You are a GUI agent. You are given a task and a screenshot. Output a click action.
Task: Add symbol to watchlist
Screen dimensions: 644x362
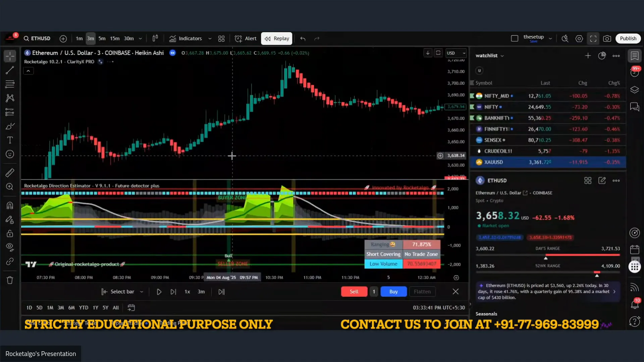point(588,56)
